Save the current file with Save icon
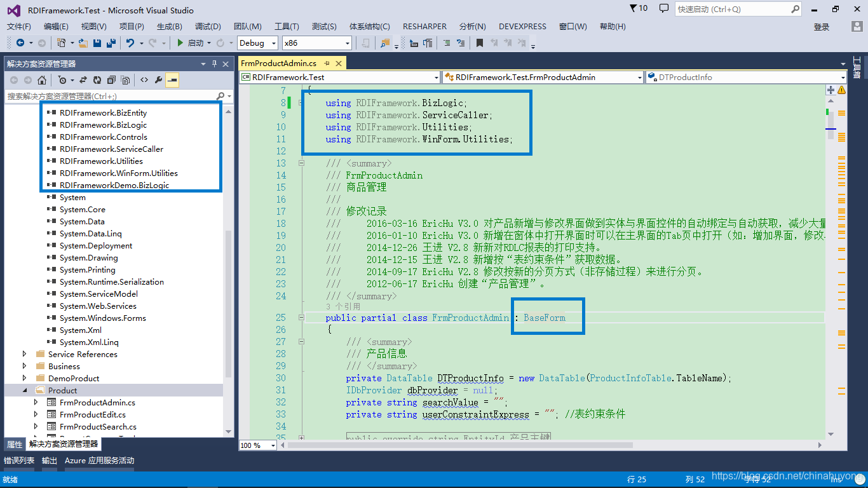 tap(97, 43)
